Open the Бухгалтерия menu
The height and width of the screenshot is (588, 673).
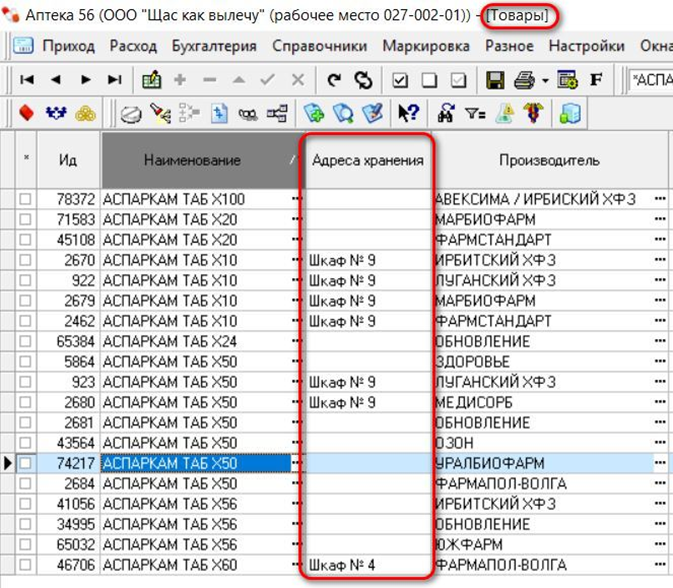[214, 45]
